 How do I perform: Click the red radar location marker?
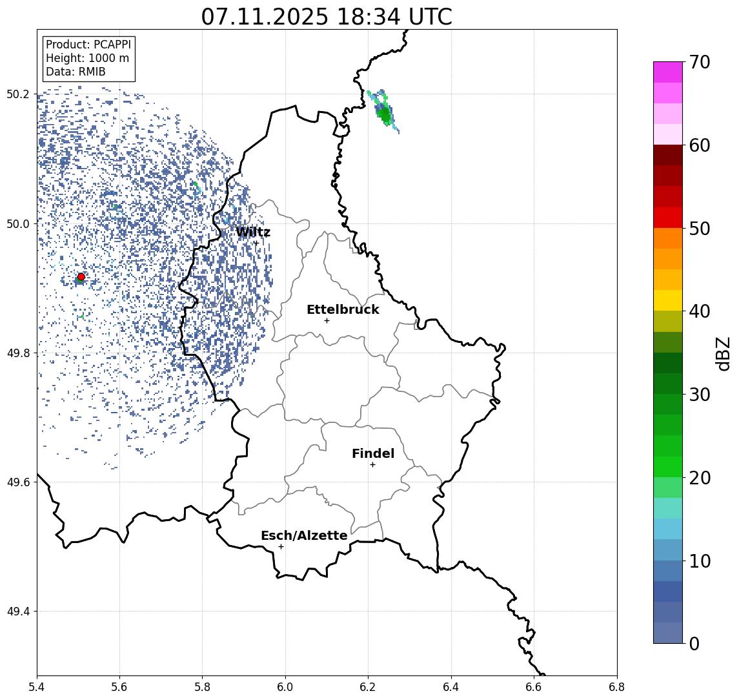point(81,277)
